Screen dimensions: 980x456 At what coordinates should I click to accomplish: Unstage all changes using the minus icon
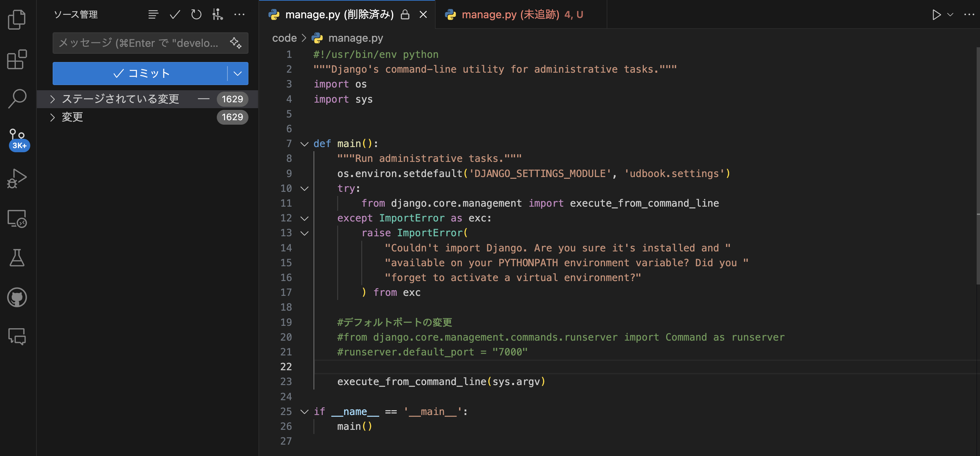(x=203, y=99)
